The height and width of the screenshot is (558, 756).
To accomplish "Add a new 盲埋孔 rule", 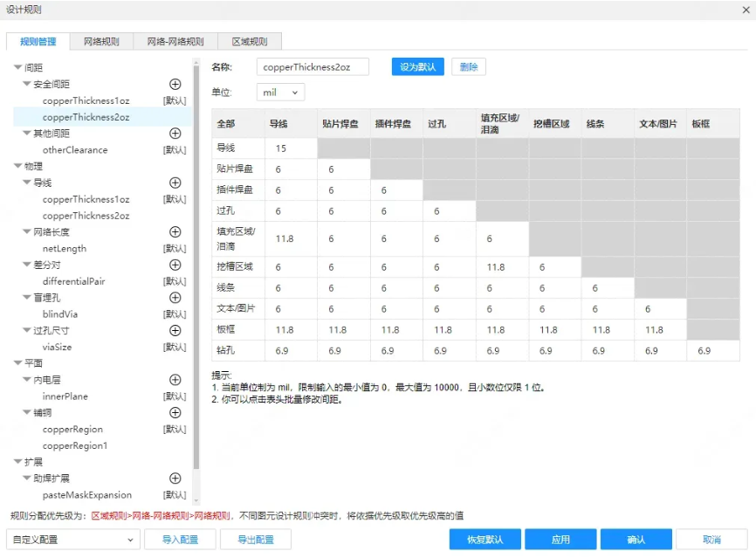I will [175, 297].
